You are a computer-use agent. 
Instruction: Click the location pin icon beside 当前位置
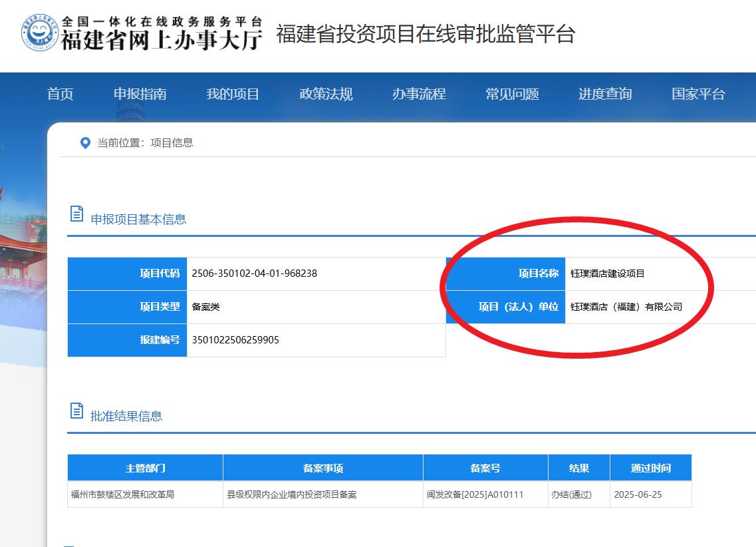tap(85, 143)
